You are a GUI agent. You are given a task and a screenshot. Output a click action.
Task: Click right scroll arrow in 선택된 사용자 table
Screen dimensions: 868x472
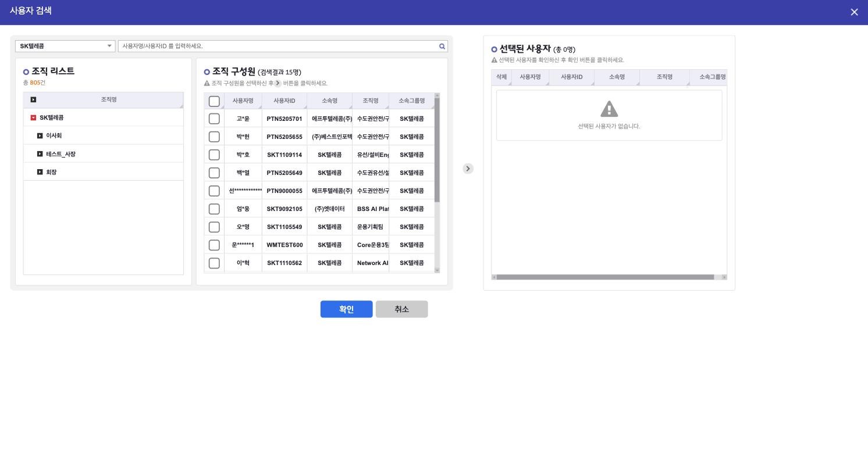coord(724,277)
